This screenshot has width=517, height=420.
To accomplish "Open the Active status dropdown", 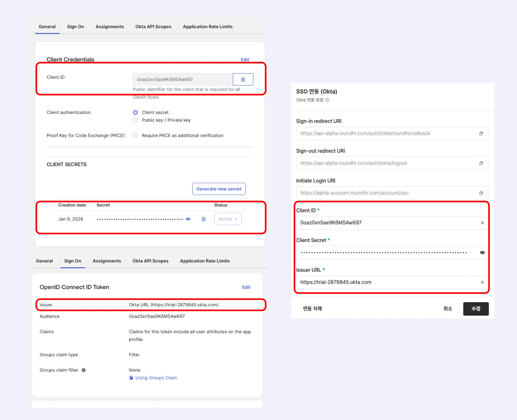I will tap(228, 219).
